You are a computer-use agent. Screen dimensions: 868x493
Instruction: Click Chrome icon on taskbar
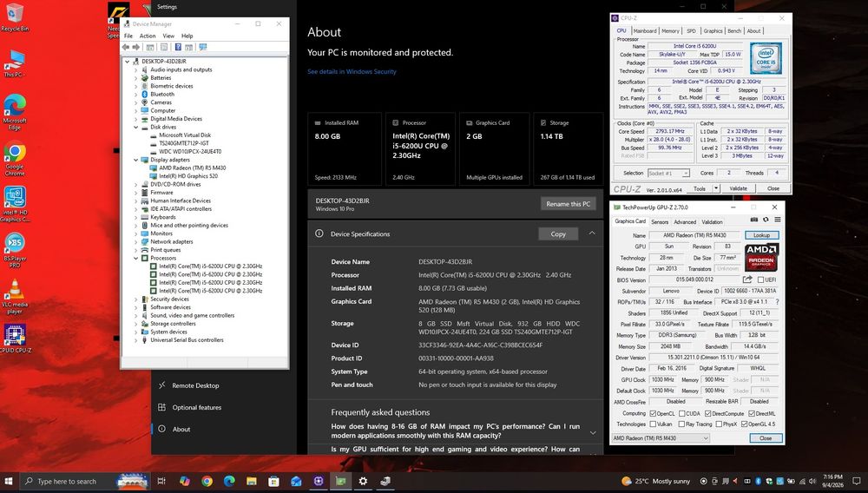[x=207, y=482]
